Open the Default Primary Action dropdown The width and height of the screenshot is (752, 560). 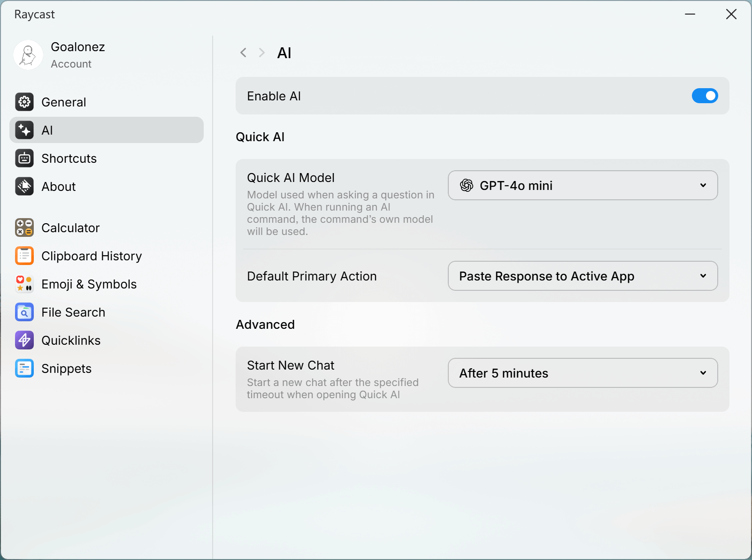click(583, 276)
